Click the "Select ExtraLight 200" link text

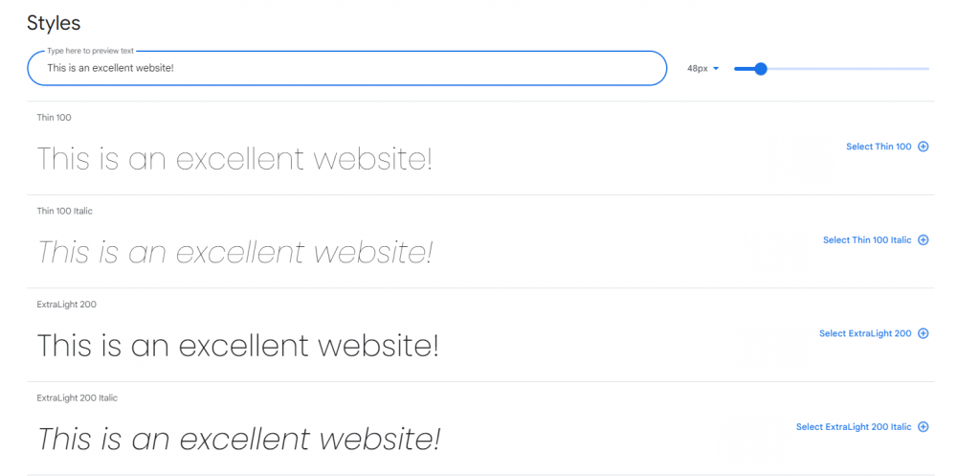pos(865,333)
